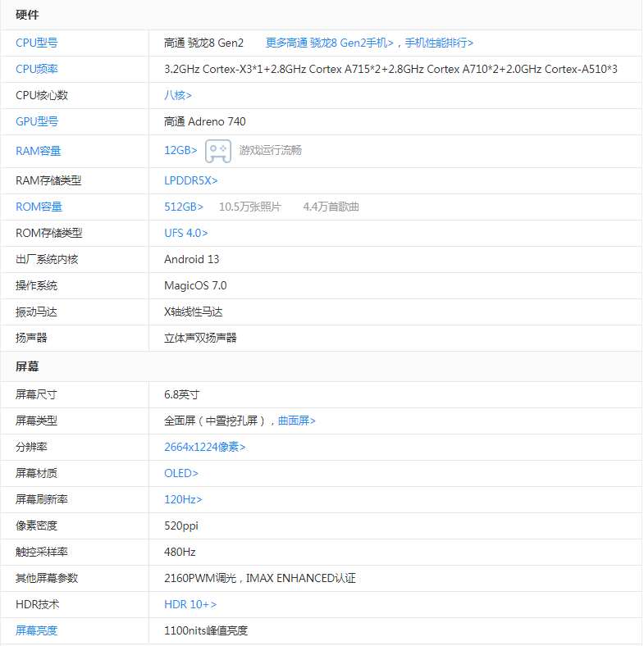Follow the 更多高通 骁龙8 Gen2手机 link
Screen dimensions: 644x646
point(330,43)
